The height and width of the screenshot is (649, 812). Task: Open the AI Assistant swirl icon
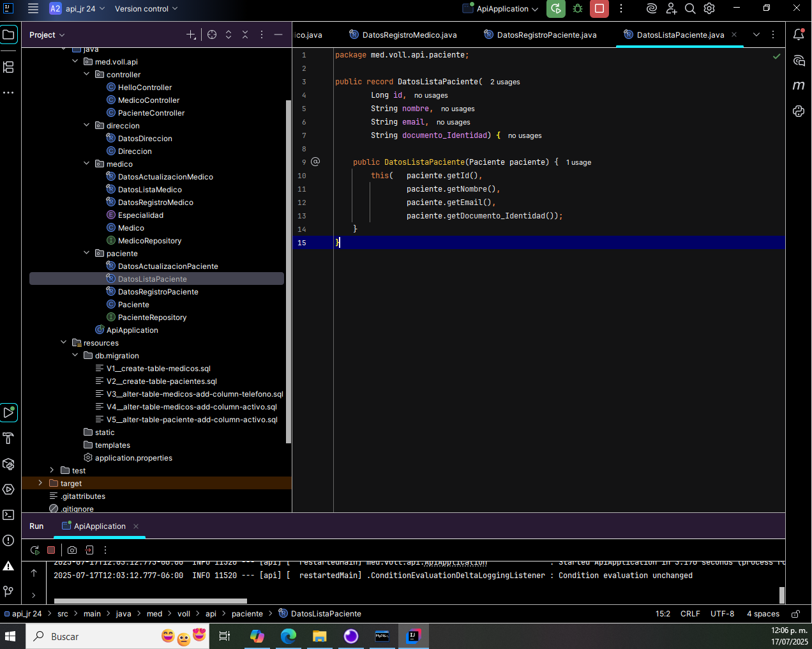tap(652, 8)
